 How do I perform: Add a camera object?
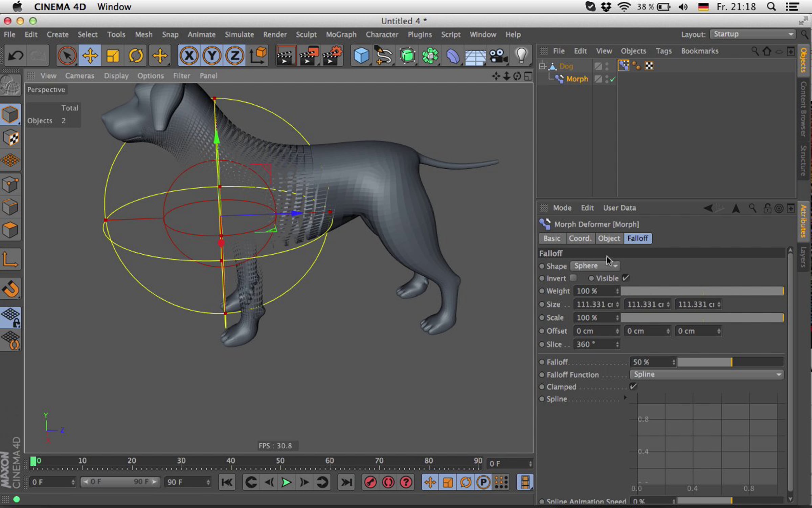tap(498, 55)
